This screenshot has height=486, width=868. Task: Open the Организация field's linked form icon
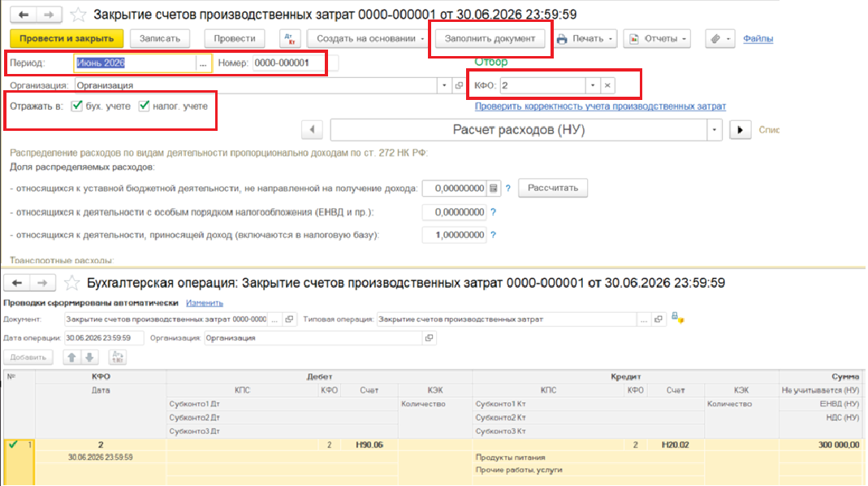pos(459,85)
